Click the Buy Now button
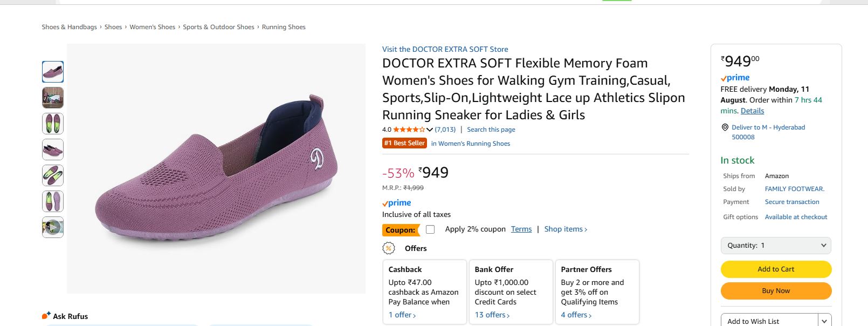 click(x=775, y=290)
